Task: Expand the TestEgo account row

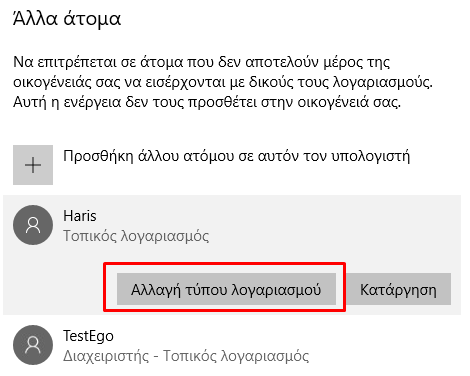Action: (232, 345)
